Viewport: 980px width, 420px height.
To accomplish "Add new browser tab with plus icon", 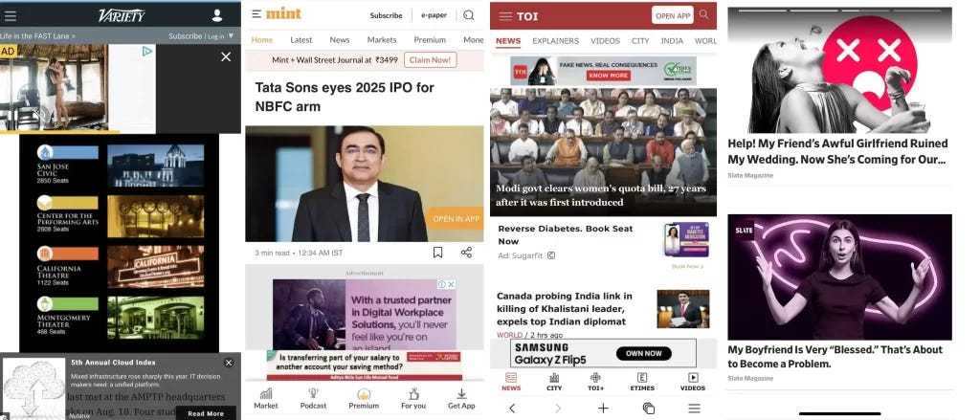I will click(x=603, y=409).
